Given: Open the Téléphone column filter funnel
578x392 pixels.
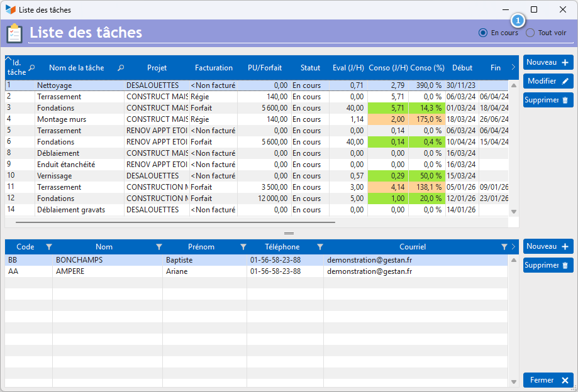Looking at the screenshot, I should point(320,247).
